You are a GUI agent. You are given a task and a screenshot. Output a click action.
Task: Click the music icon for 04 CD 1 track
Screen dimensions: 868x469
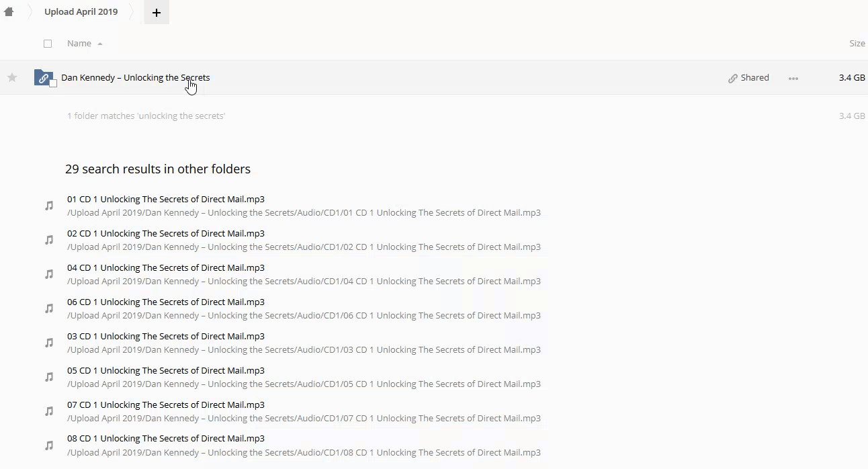[x=49, y=274]
